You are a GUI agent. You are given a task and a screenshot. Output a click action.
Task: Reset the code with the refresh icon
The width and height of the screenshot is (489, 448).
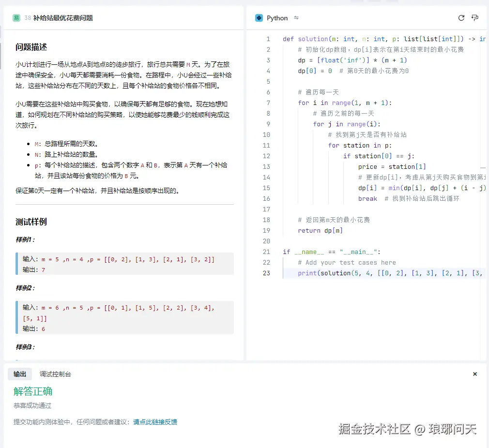461,18
